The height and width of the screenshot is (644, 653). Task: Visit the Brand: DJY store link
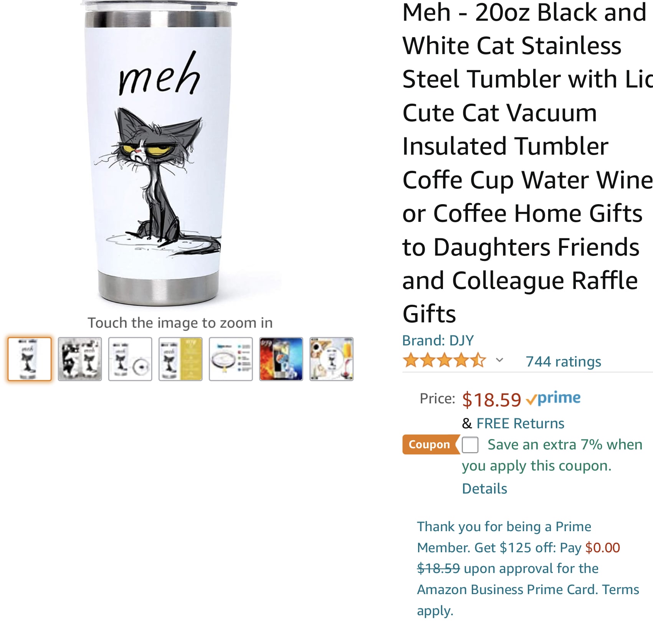(x=438, y=340)
